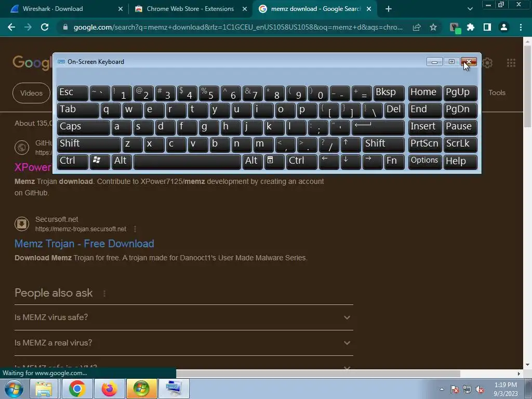Screen dimensions: 532x399
Task: Open taskbar clock showing 1:19 PM
Action: pyautogui.click(x=506, y=389)
